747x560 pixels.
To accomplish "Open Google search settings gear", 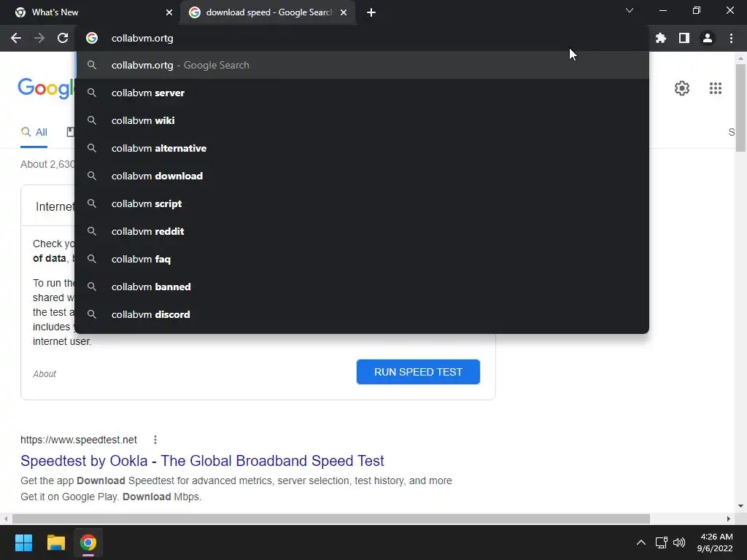I will pyautogui.click(x=682, y=88).
